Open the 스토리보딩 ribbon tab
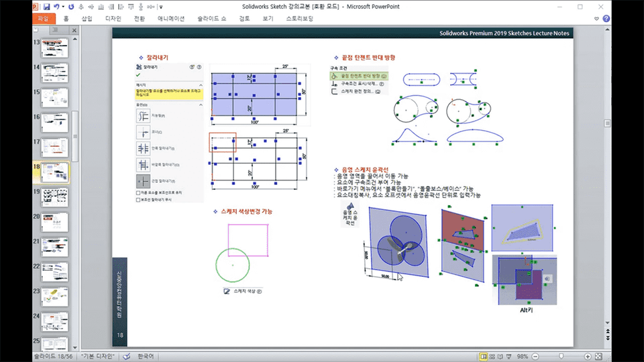 coord(300,19)
